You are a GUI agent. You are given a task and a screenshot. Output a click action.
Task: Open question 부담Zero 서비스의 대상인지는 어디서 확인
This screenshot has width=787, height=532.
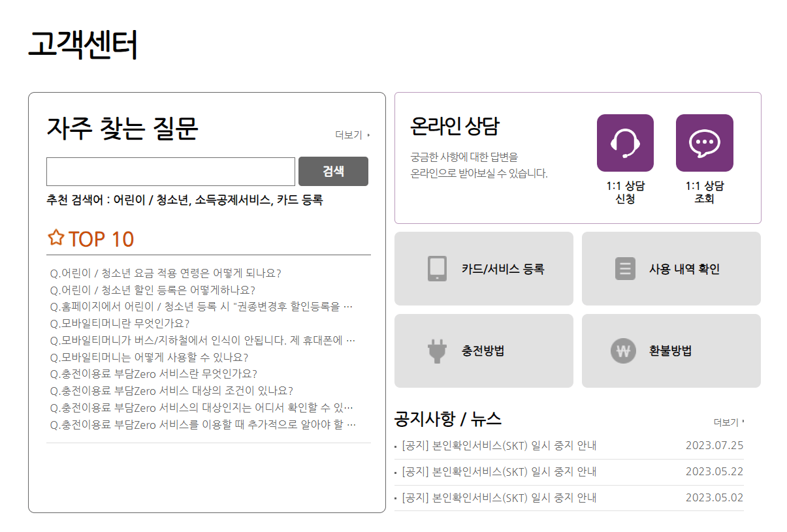tap(201, 409)
